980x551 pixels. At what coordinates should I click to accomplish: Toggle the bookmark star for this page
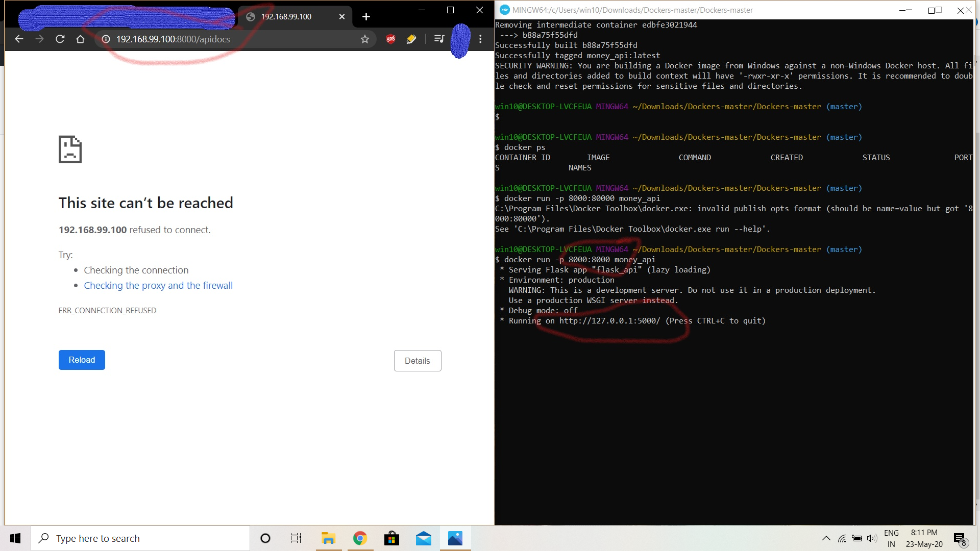[x=364, y=39]
